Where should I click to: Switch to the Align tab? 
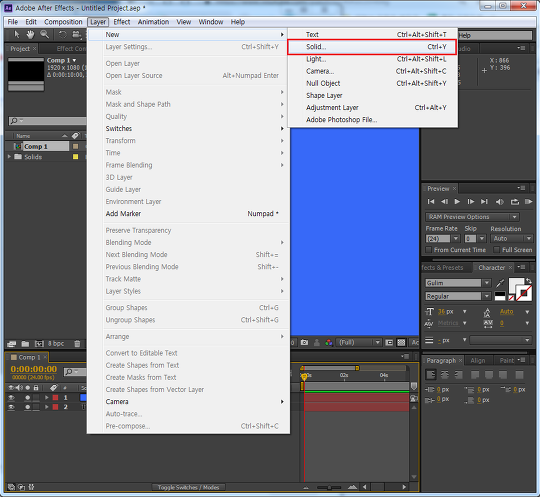coord(478,361)
